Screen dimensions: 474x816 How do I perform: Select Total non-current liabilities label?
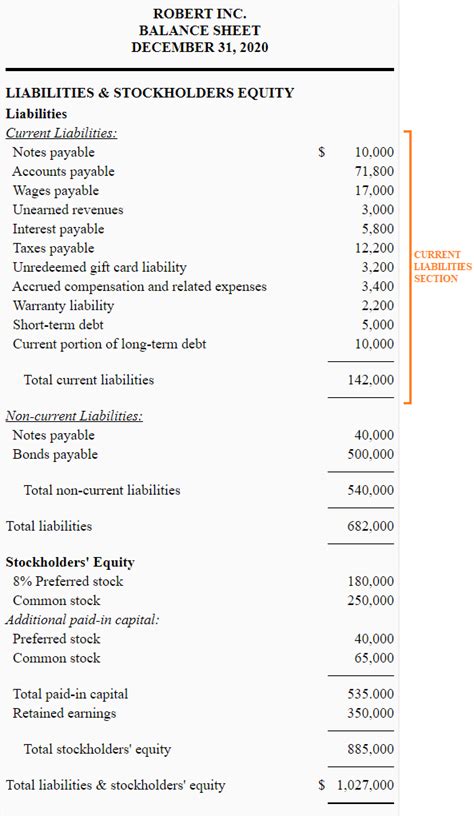102,491
